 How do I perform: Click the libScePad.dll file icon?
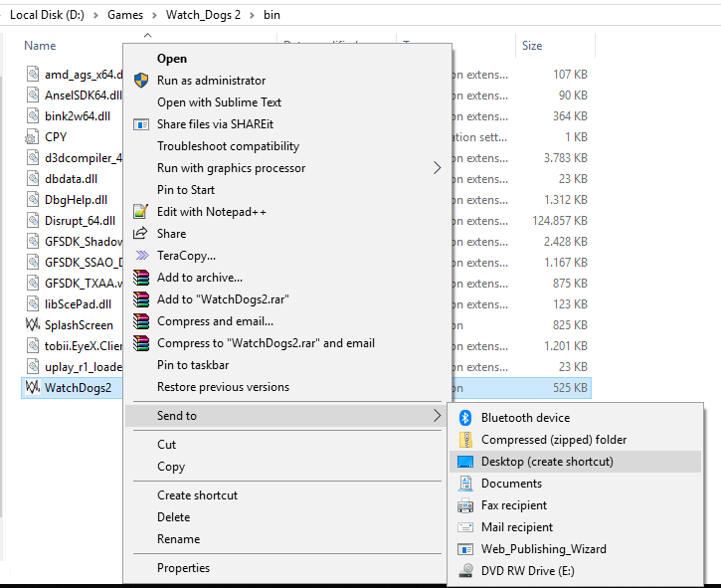[33, 304]
